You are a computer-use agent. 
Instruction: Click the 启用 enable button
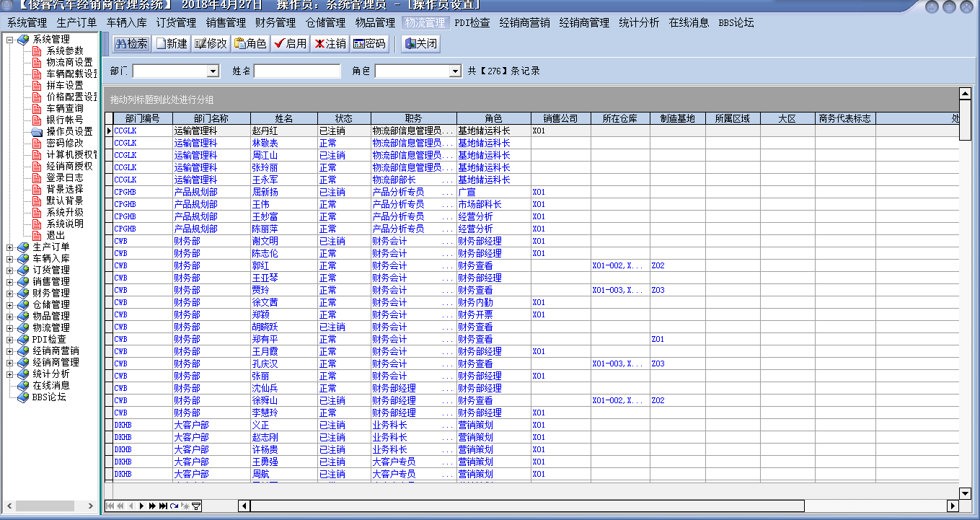290,44
